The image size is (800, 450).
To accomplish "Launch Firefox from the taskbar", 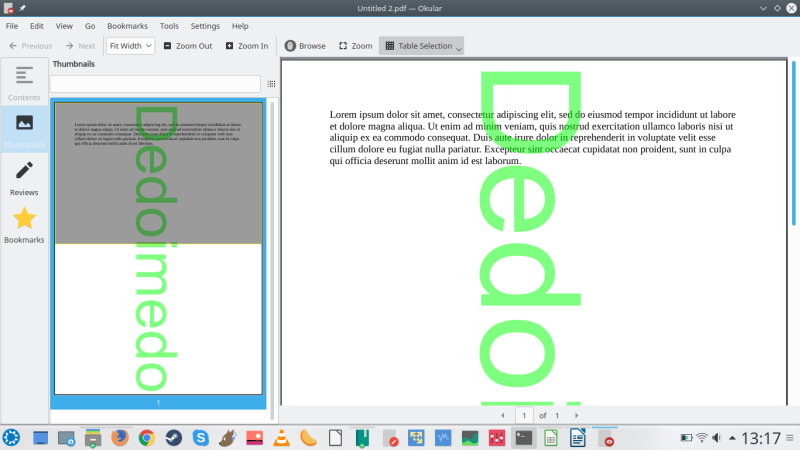I will (x=120, y=438).
